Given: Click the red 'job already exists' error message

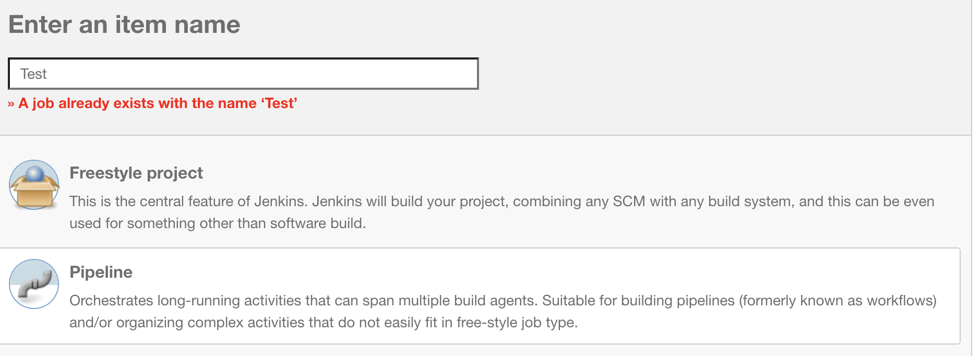Looking at the screenshot, I should pyautogui.click(x=157, y=103).
